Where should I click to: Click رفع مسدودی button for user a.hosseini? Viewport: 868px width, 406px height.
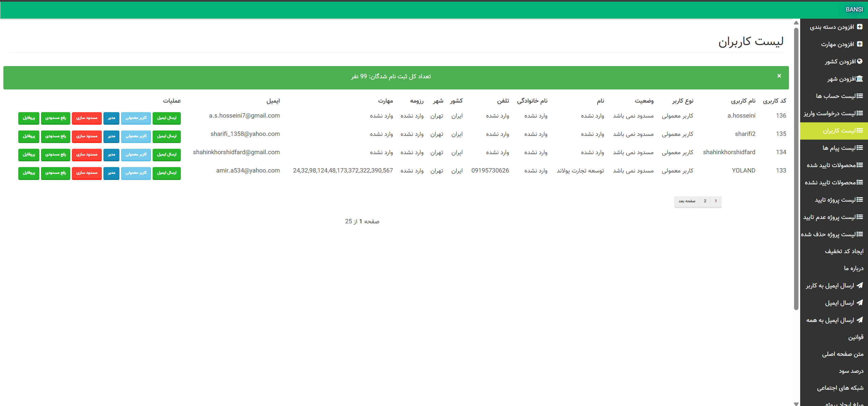coord(56,118)
